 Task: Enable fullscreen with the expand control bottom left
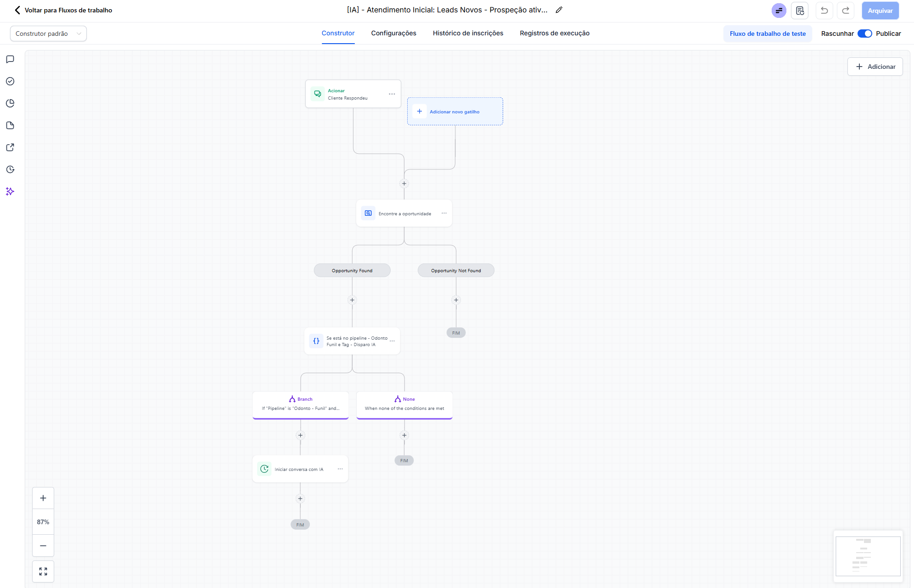(x=43, y=571)
